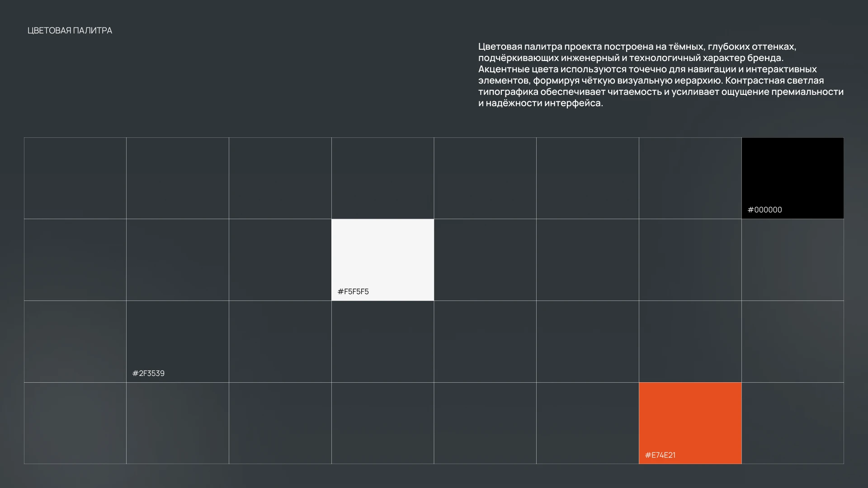Screen dimensions: 868x488
Task: Click empty cell directly left of black swatch
Action: coord(690,178)
